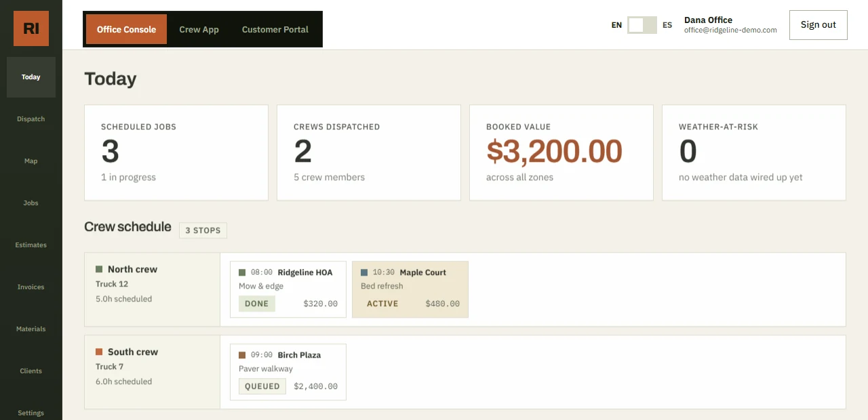
Task: Open the Office Console tab
Action: tap(126, 29)
